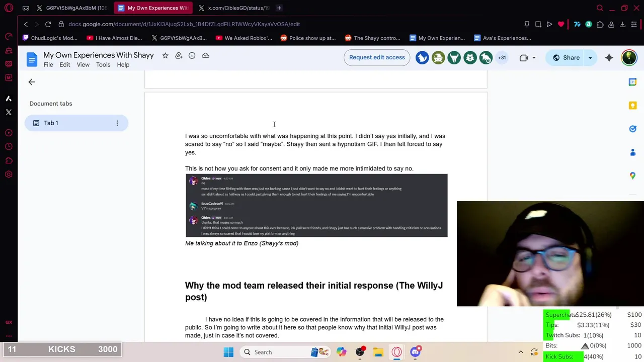
Task: Open the Google Docs home icon
Action: [x=32, y=60]
